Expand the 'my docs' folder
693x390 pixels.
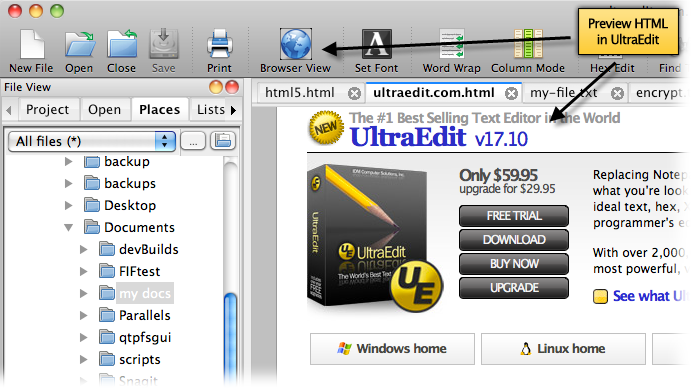coord(84,293)
